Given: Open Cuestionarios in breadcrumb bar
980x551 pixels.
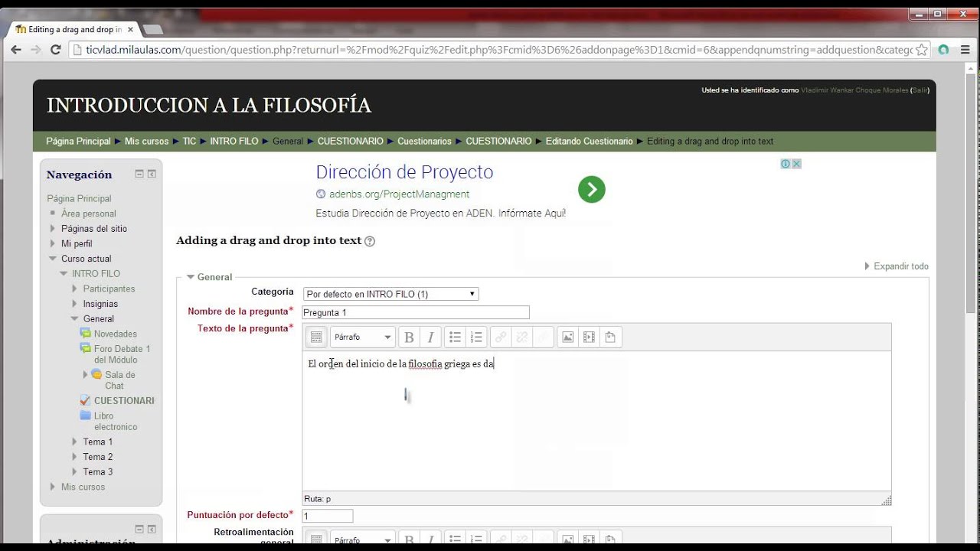Looking at the screenshot, I should tap(424, 142).
